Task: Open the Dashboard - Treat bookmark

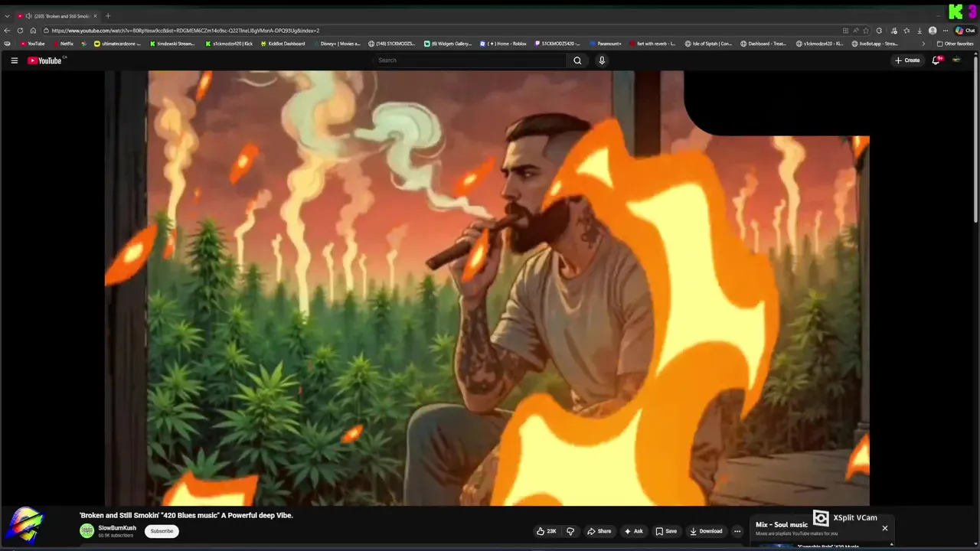Action: (763, 44)
